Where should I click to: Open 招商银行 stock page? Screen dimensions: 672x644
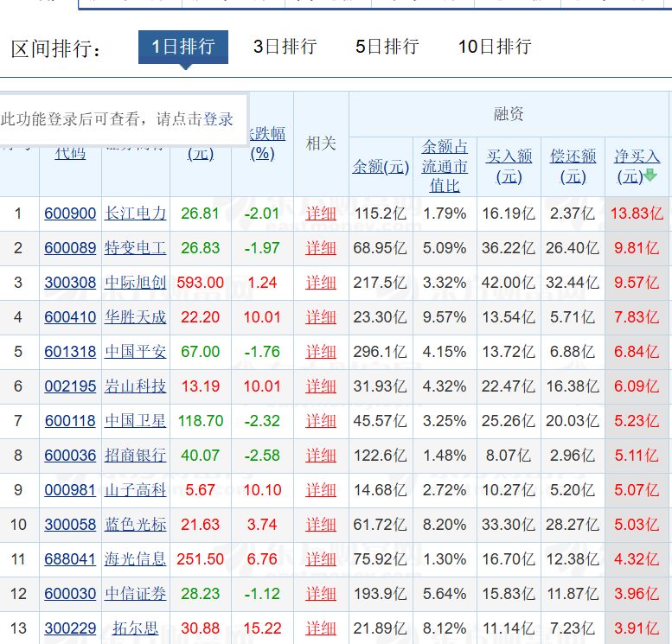136,456
